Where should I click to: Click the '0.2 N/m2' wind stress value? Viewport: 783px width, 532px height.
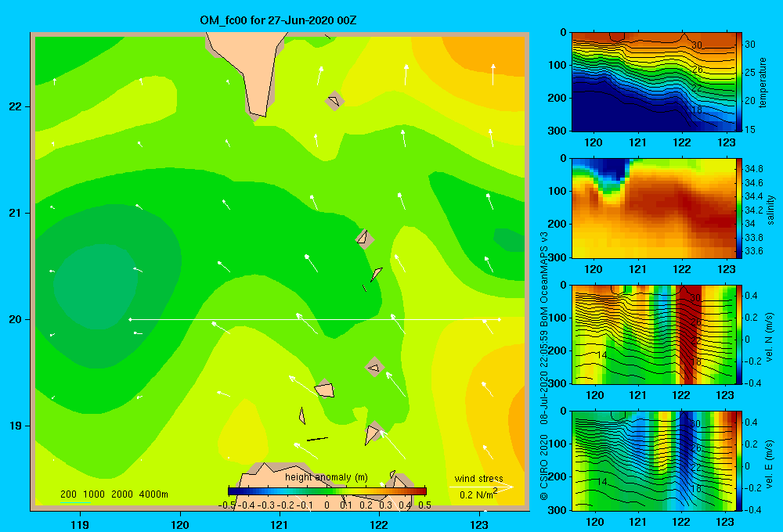(478, 494)
